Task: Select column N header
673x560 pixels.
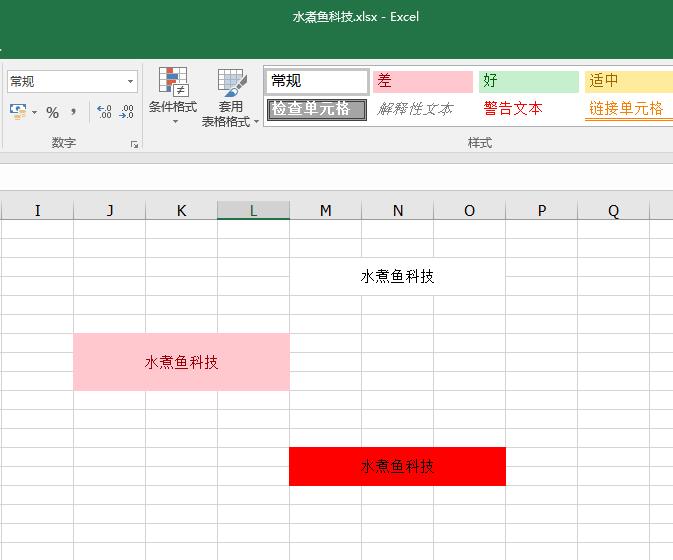Action: point(398,210)
